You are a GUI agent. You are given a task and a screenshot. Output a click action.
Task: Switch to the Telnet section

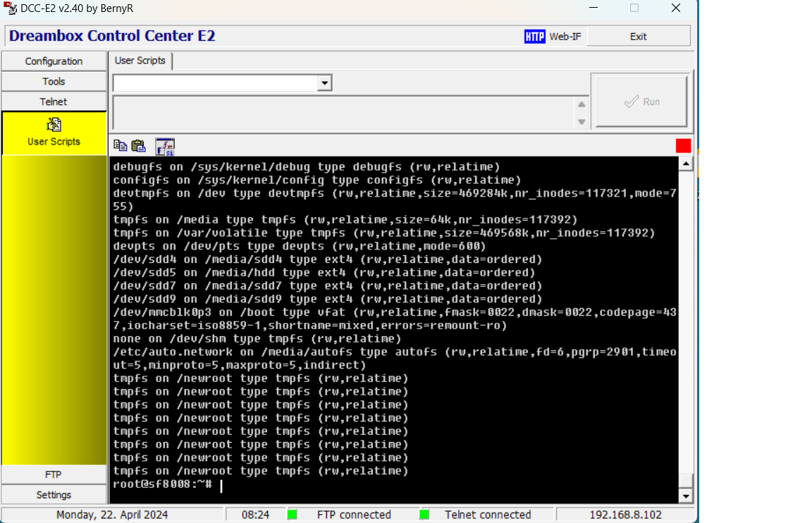click(54, 101)
